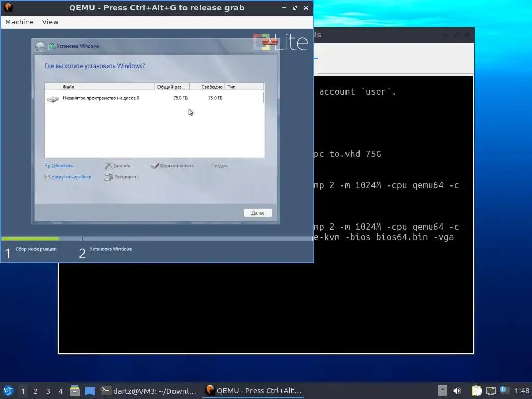The height and width of the screenshot is (399, 532).
Task: Open the Lubuntu start menu icon
Action: 8,391
